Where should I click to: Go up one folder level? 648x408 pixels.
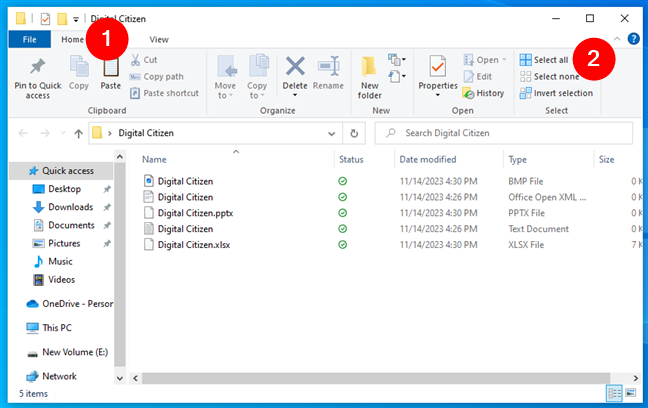79,133
